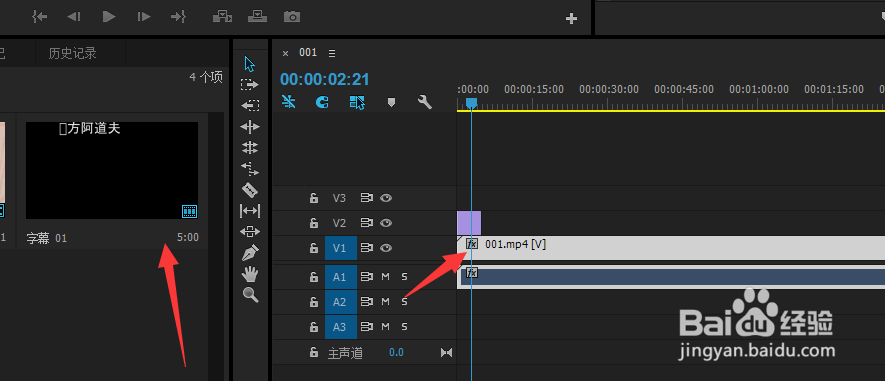The image size is (885, 381).
Task: Target the V1 track header
Action: click(x=340, y=248)
